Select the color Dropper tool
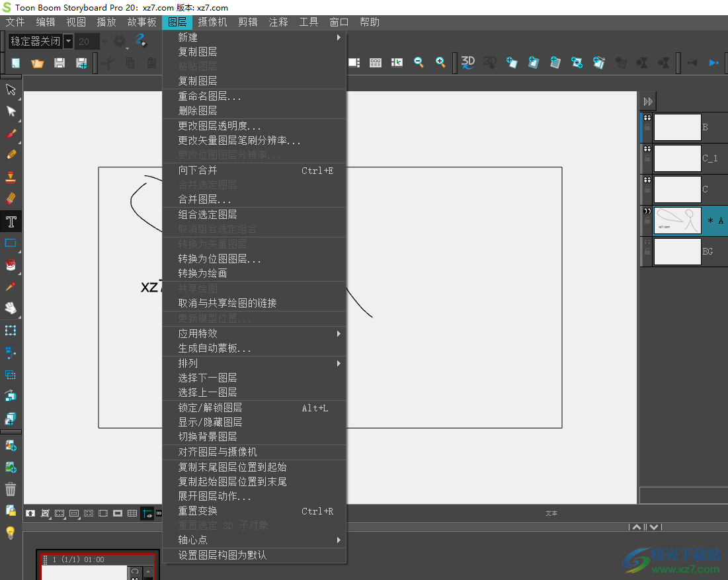Viewport: 728px width, 580px height. (11, 286)
